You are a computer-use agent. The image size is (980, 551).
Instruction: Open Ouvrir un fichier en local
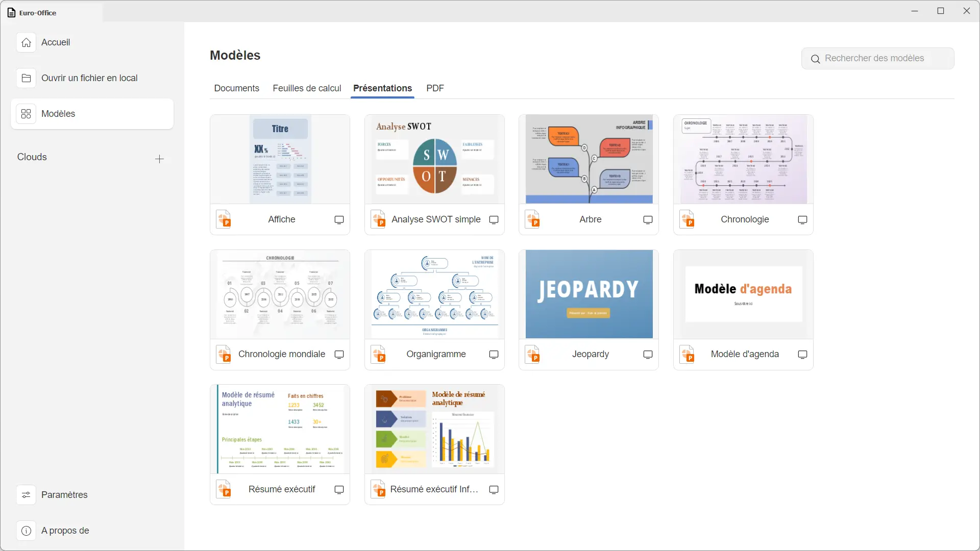pyautogui.click(x=92, y=78)
